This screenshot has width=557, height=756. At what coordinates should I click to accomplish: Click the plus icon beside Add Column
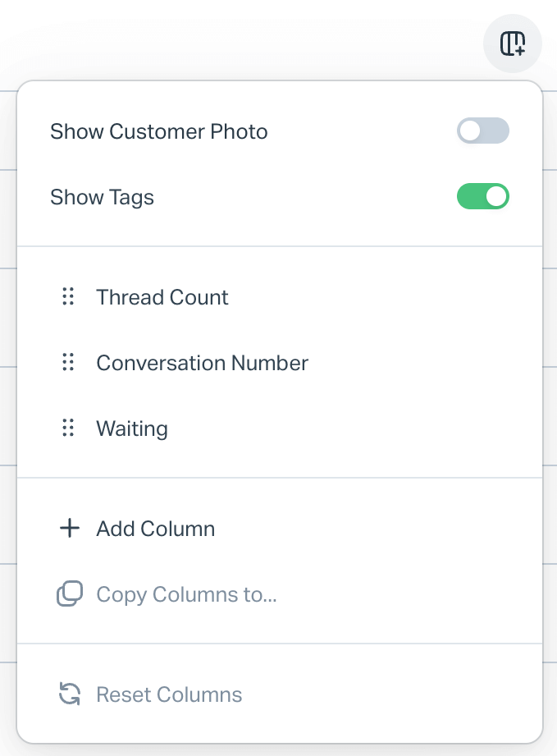coord(70,528)
